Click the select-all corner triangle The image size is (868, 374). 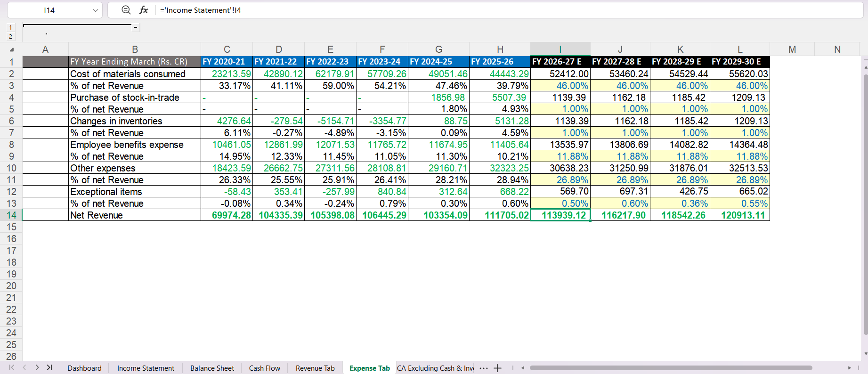coord(12,49)
